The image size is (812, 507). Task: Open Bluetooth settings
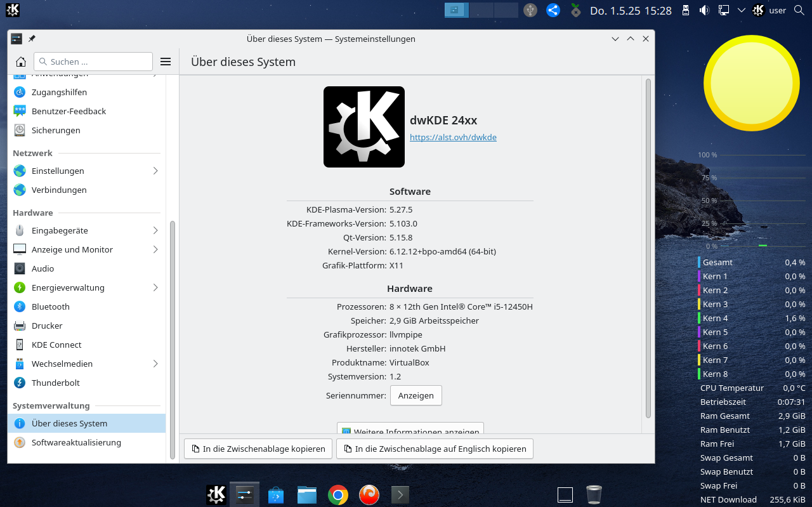86,306
